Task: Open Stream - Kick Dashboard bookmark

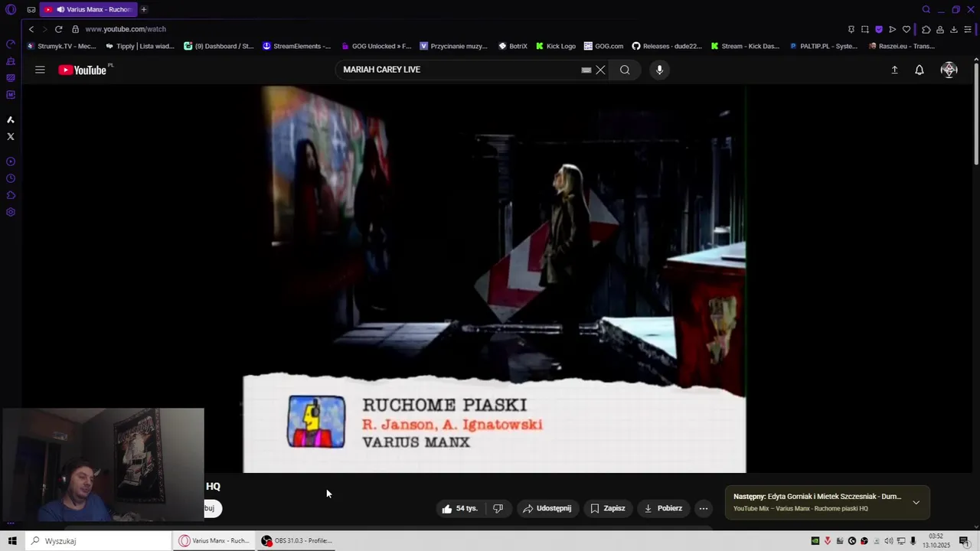Action: pos(745,46)
